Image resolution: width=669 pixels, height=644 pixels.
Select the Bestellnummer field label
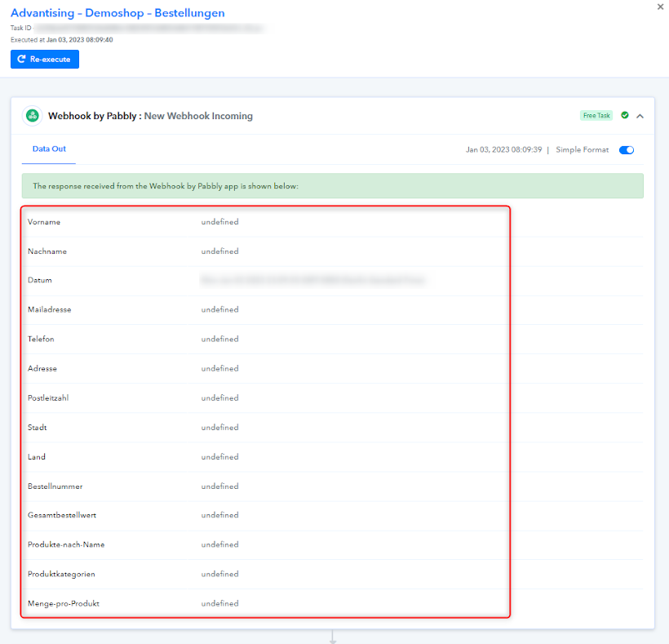coord(55,486)
